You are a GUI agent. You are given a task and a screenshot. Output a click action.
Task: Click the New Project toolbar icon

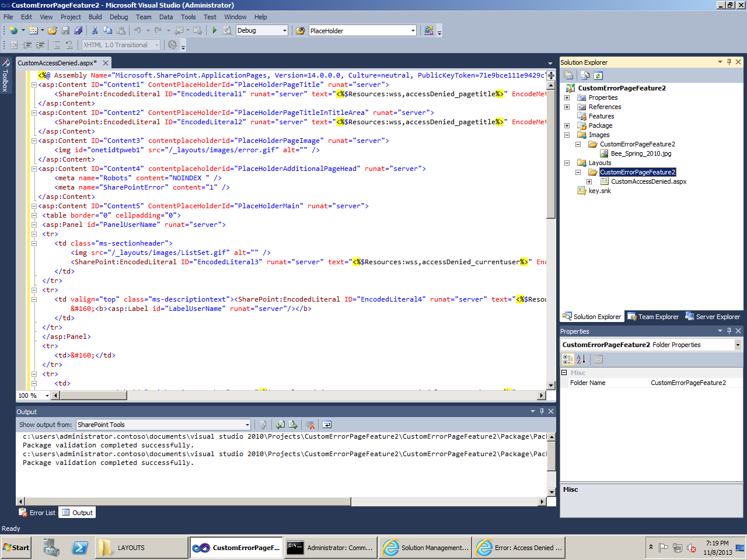[x=13, y=30]
